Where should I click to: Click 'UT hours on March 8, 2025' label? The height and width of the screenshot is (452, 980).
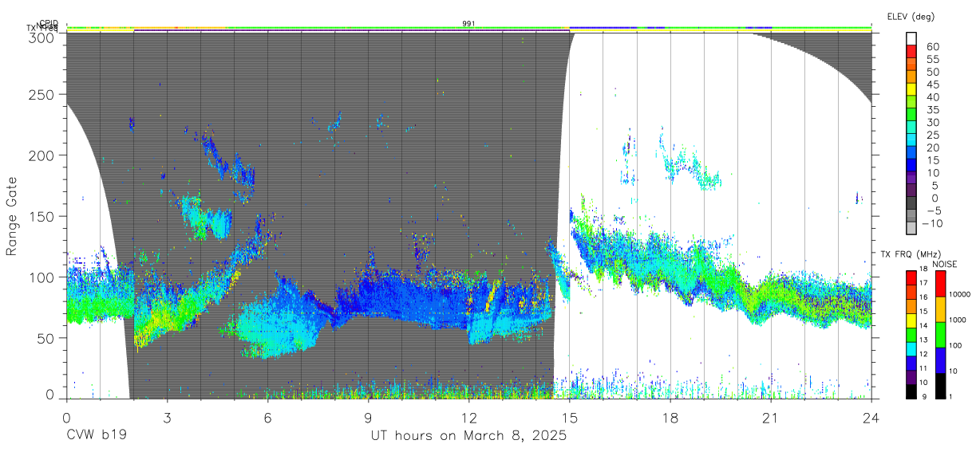coord(468,436)
